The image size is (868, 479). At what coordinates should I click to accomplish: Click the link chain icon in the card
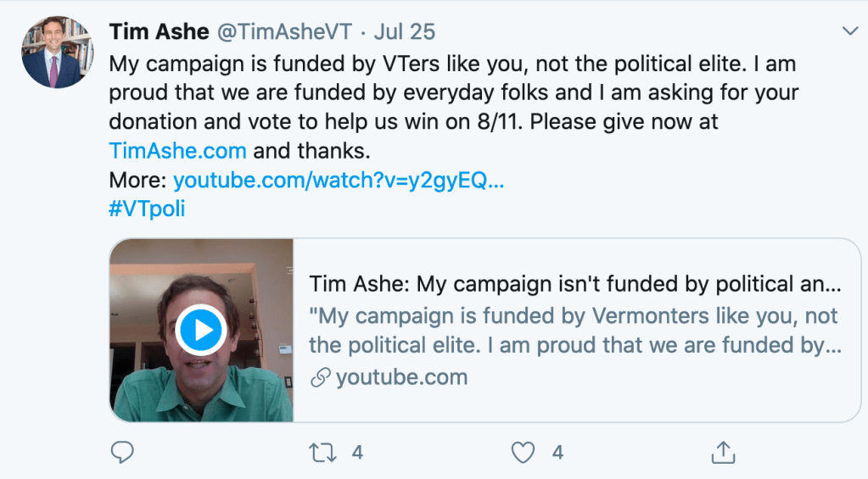(320, 377)
